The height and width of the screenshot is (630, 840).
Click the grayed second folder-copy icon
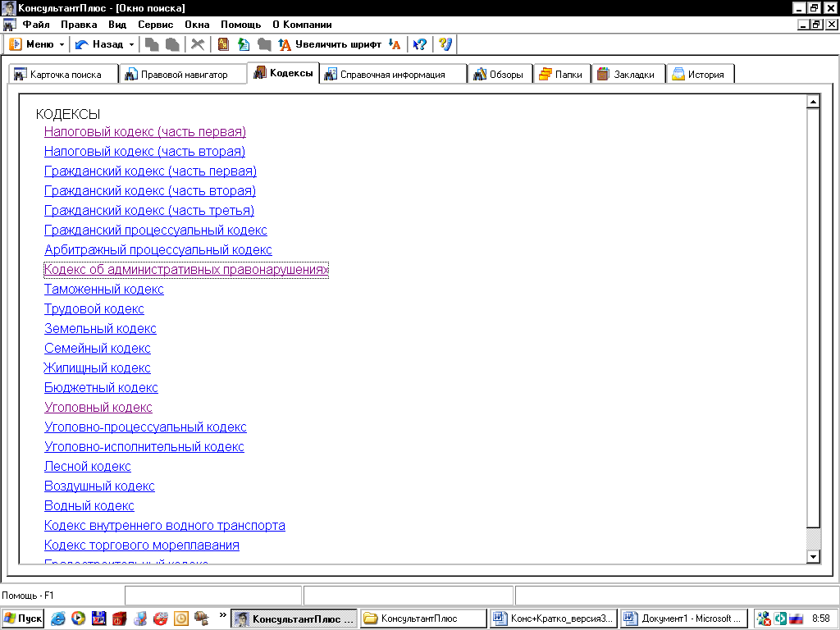pos(172,44)
